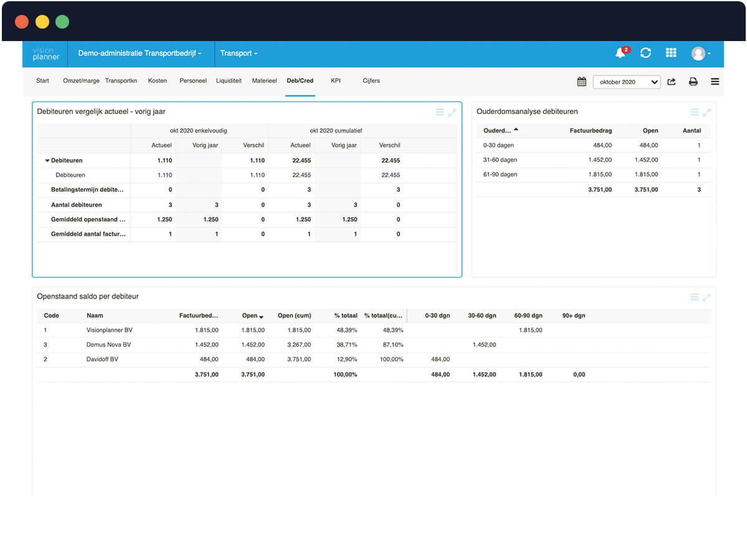Open the apps grid icon
Screen dimensions: 747x560
[671, 53]
